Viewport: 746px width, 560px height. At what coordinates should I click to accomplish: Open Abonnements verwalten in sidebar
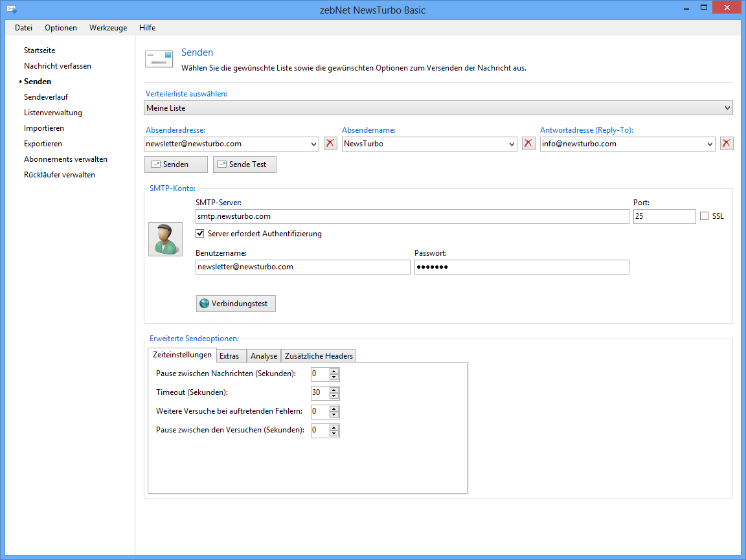point(65,159)
